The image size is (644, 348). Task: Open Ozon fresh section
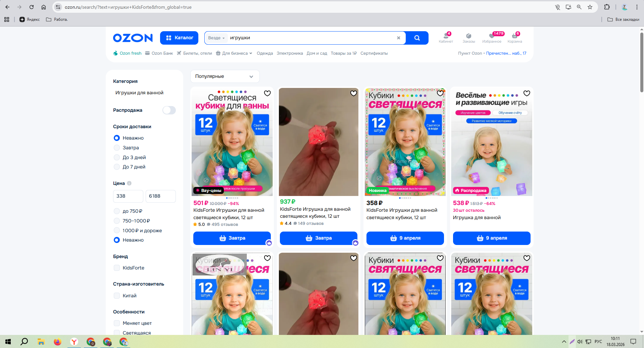point(127,53)
